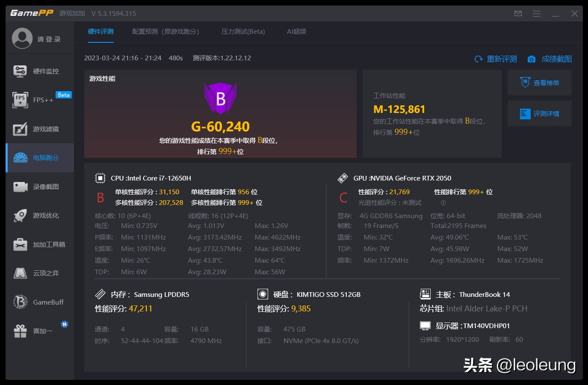Viewport: 588px width, 385px height.
Task: Click the memory stick icon
Action: pyautogui.click(x=100, y=294)
